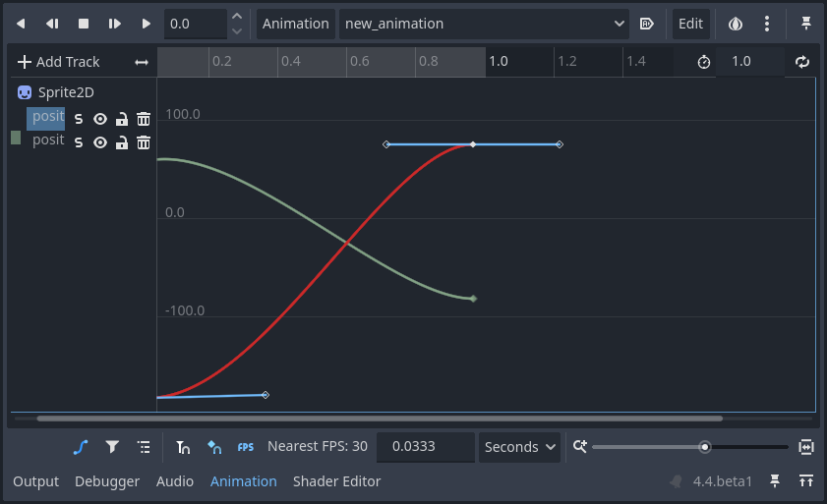Click the horizontal scrollbar of curve editor
The height and width of the screenshot is (504, 827).
click(x=380, y=419)
